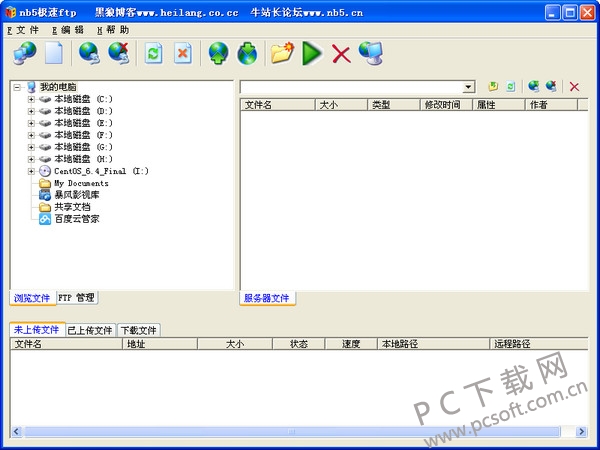This screenshot has width=600, height=450.
Task: Click the 地址 column header in queue list
Action: pos(160,344)
